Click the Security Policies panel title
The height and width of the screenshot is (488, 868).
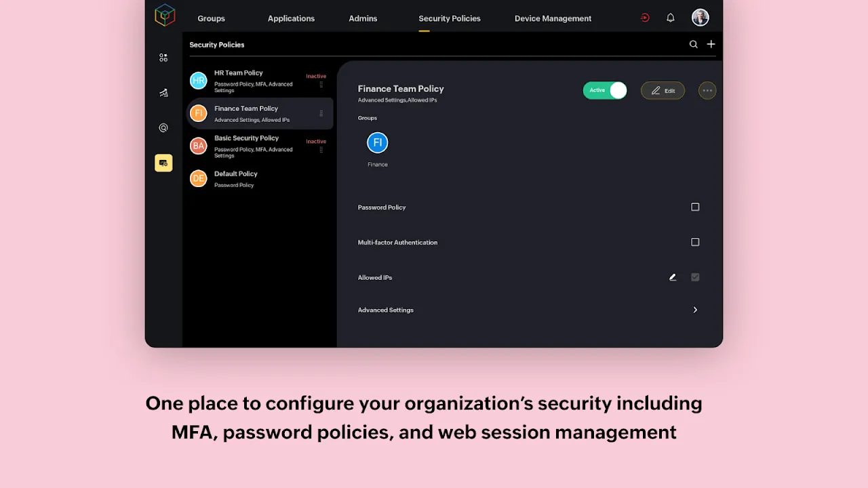click(x=217, y=45)
